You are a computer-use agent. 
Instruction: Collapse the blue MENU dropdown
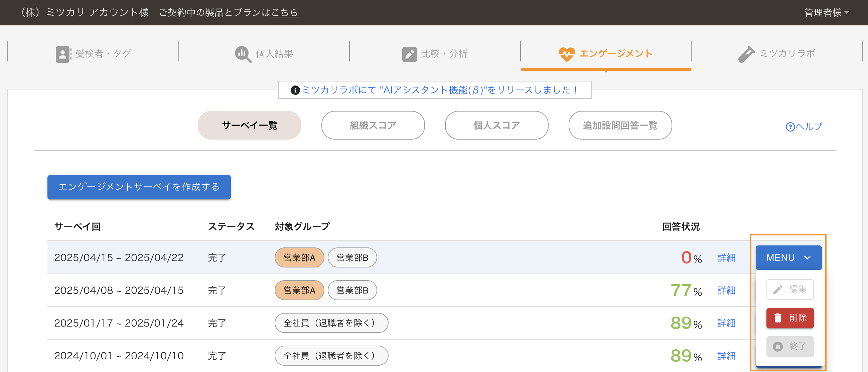(x=788, y=257)
